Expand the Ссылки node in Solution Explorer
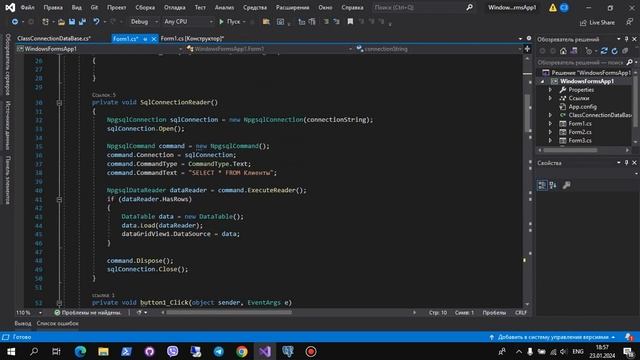 click(x=550, y=98)
